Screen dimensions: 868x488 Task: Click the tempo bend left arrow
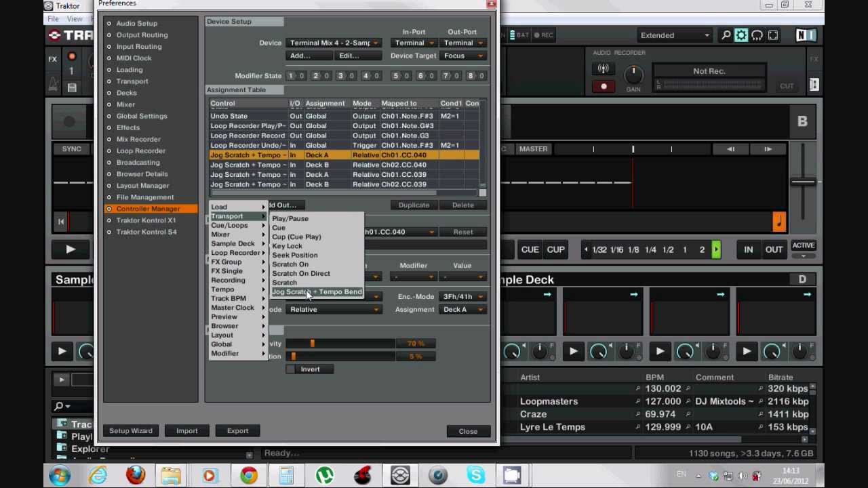pos(731,149)
